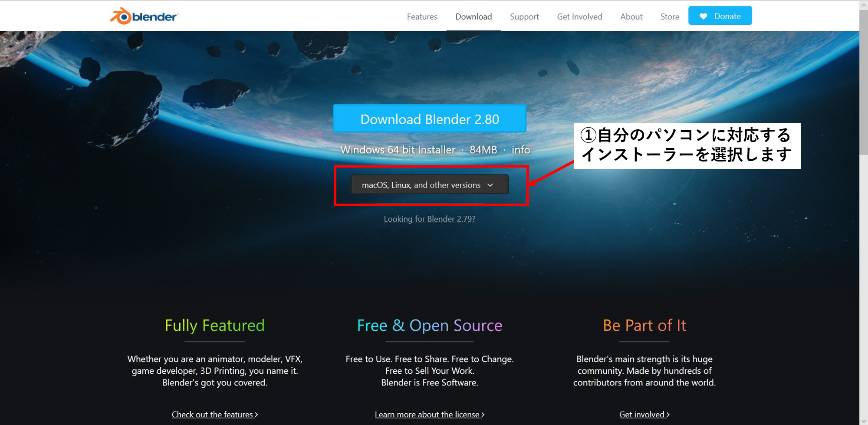
Task: Select the Download nav tab
Action: click(473, 16)
